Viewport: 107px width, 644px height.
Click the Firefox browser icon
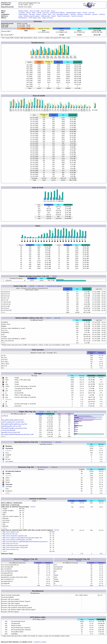click(x=3, y=473)
